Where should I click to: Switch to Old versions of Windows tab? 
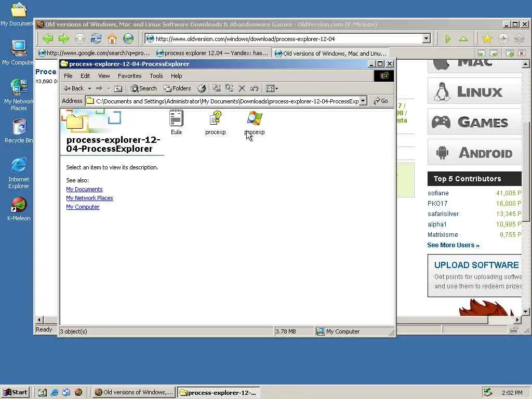coord(331,54)
